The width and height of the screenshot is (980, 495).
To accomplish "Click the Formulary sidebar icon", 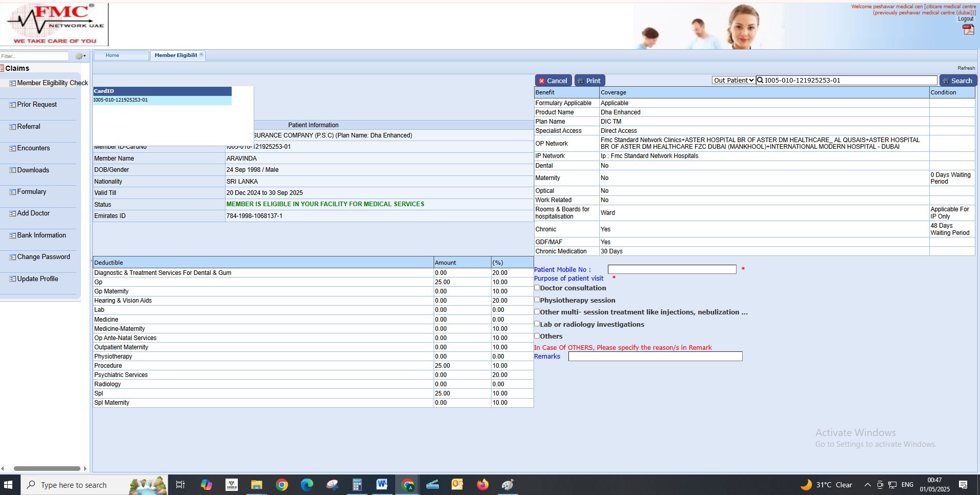I will [x=12, y=192].
